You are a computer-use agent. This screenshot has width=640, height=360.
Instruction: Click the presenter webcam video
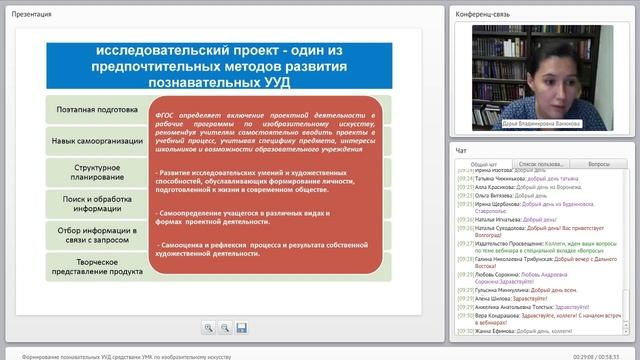click(x=542, y=78)
